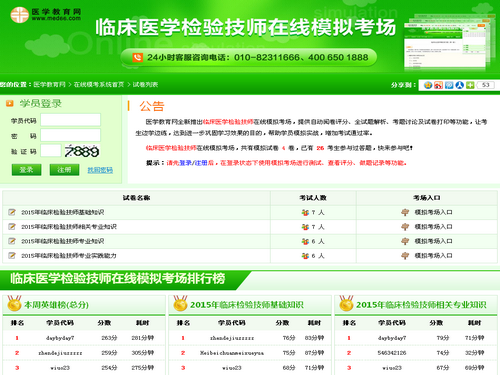500x375 pixels.
Task: Click the 学员代码 input field
Action: [70, 120]
